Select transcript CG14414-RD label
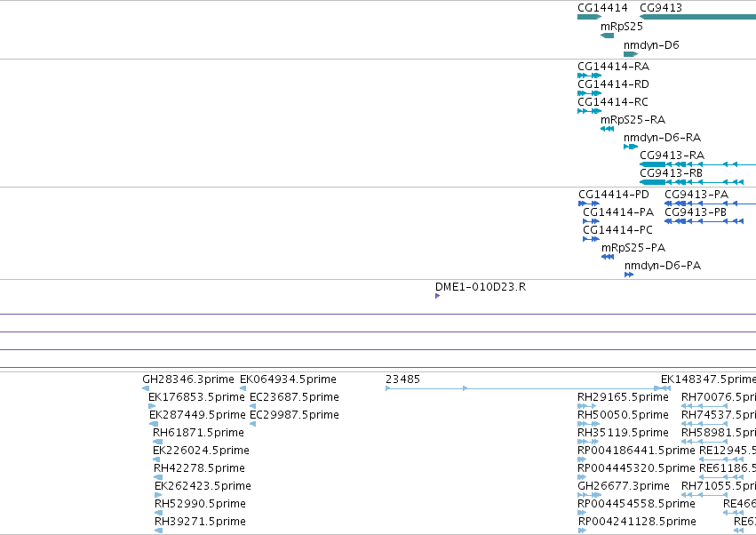The width and height of the screenshot is (756, 535). coord(613,84)
